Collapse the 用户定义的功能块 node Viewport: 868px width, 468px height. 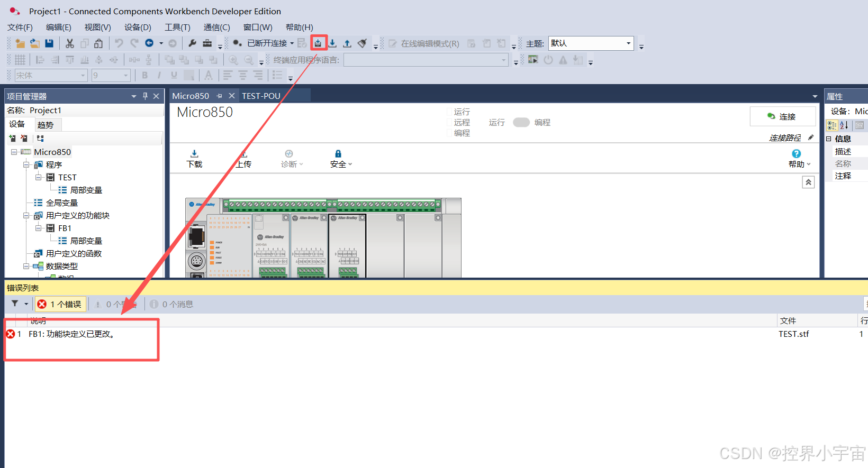26,215
